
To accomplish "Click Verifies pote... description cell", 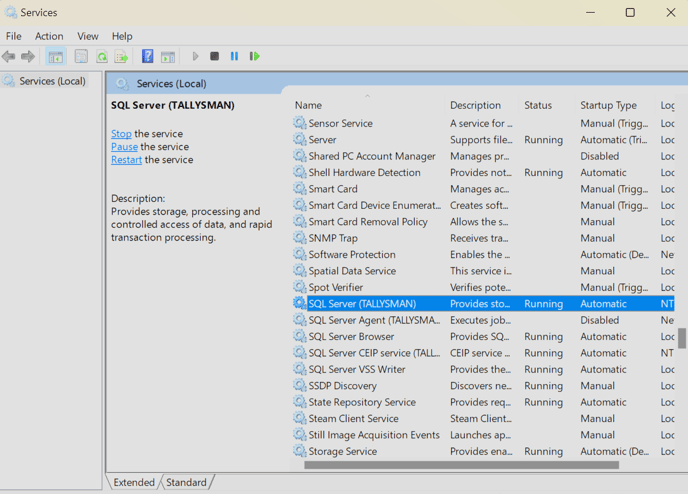I will tap(480, 287).
